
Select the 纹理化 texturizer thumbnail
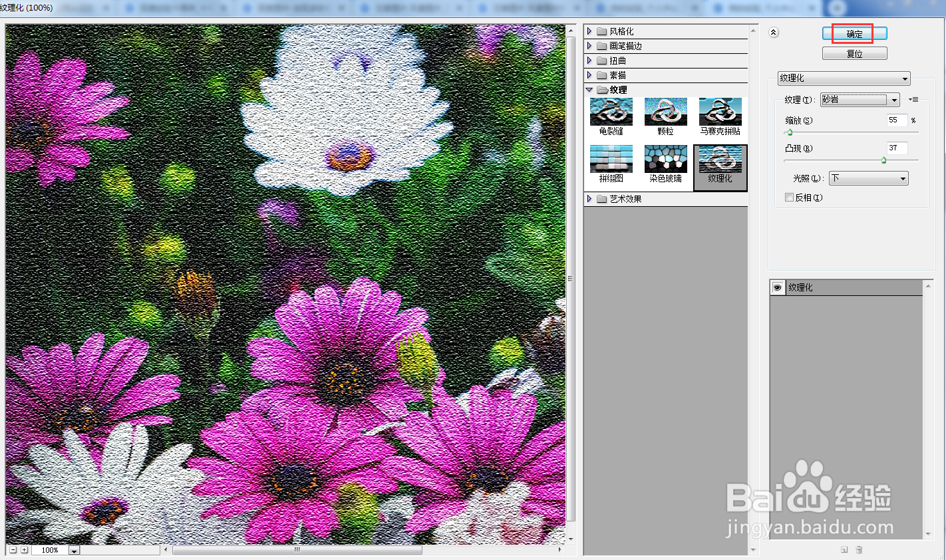(x=720, y=168)
